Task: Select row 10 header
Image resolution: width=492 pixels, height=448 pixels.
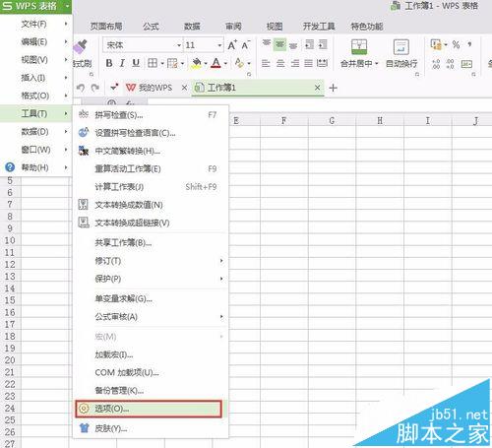Action: coord(10,240)
